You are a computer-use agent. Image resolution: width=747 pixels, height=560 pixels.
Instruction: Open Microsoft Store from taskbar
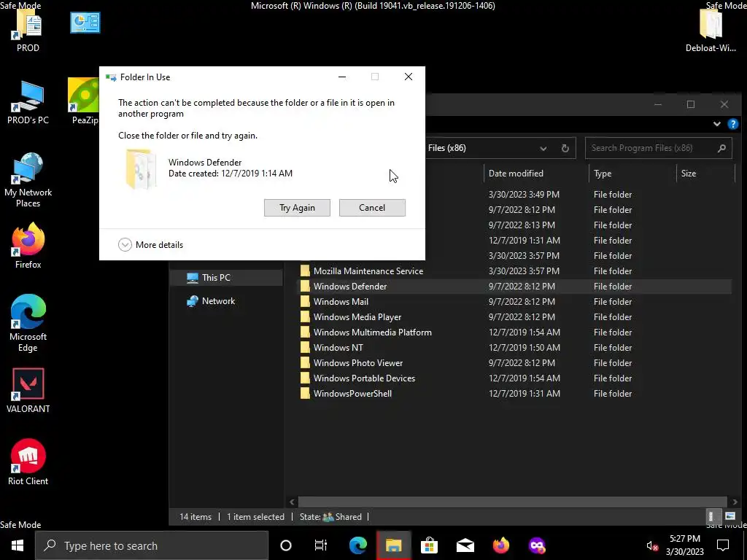(x=429, y=545)
